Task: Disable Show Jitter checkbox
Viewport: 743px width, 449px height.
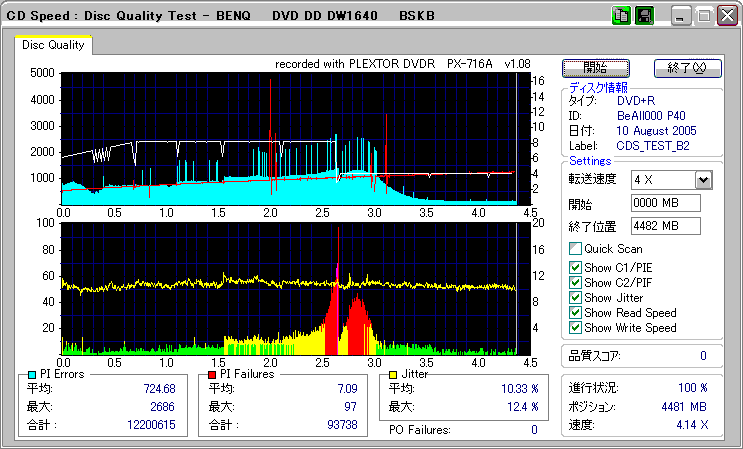Action: [575, 297]
